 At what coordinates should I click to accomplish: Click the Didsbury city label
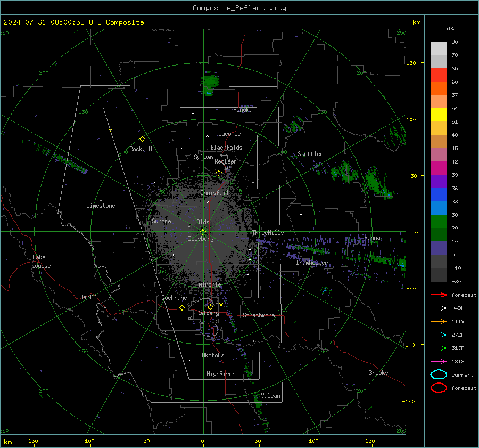pos(201,239)
